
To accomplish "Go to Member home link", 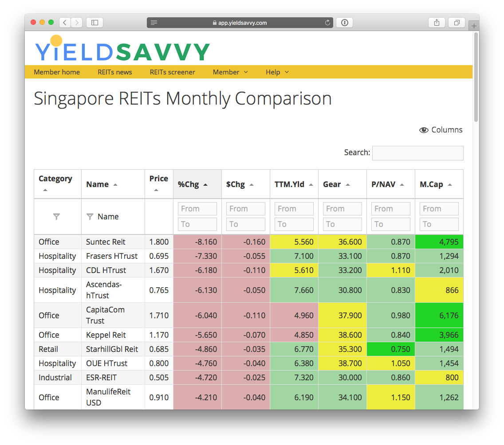I will coord(57,72).
